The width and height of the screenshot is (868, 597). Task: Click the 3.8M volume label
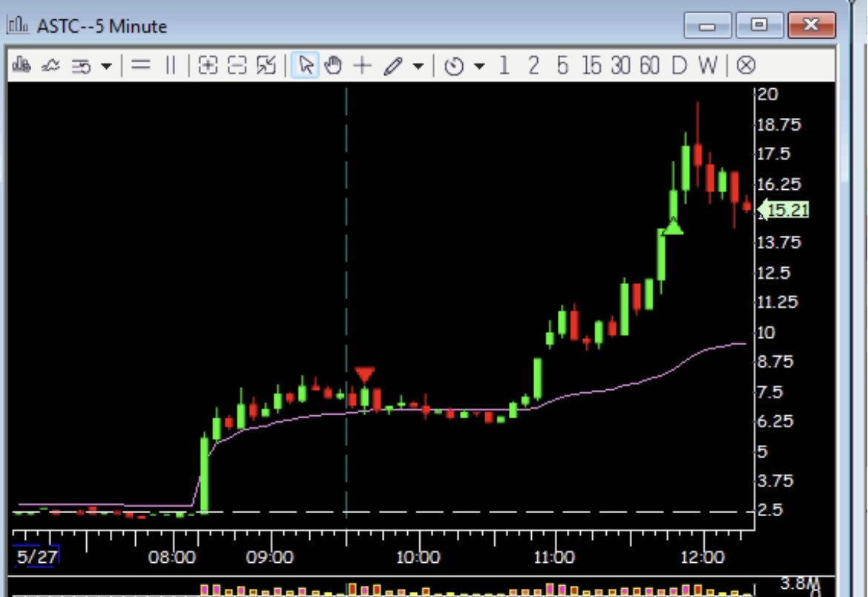[x=799, y=583]
